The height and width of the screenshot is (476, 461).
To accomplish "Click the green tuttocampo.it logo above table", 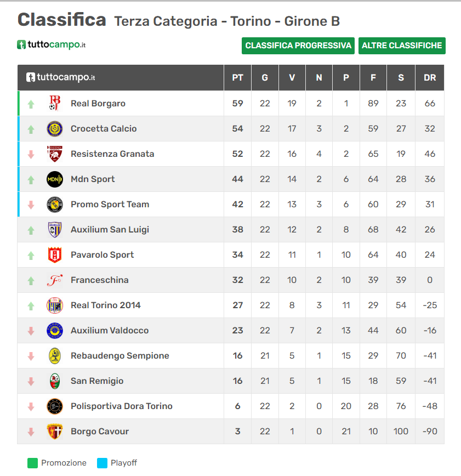I will 52,45.
